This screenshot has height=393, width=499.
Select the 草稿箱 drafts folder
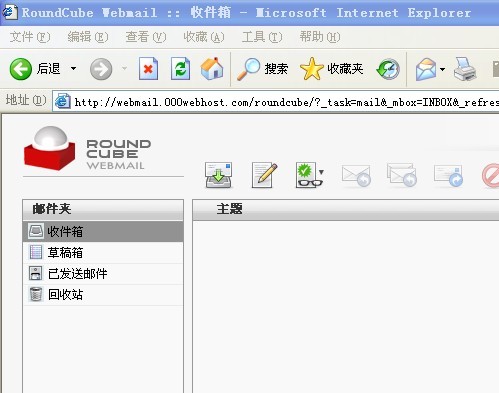(x=103, y=253)
